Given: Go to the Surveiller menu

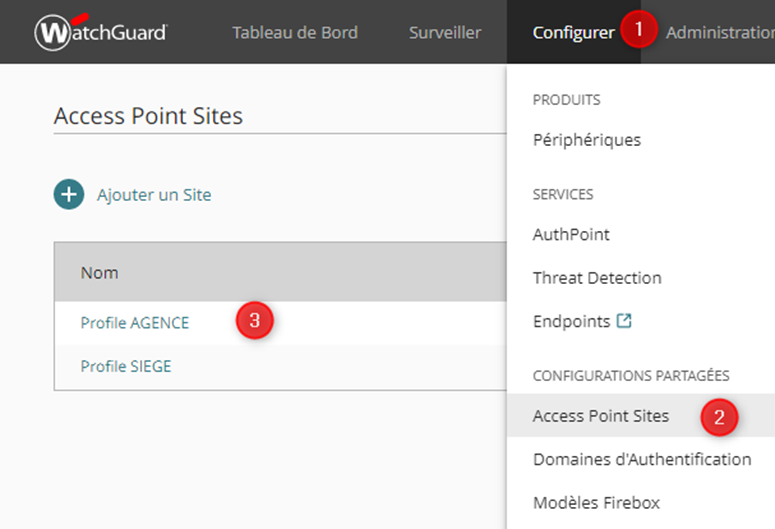Looking at the screenshot, I should click(444, 33).
